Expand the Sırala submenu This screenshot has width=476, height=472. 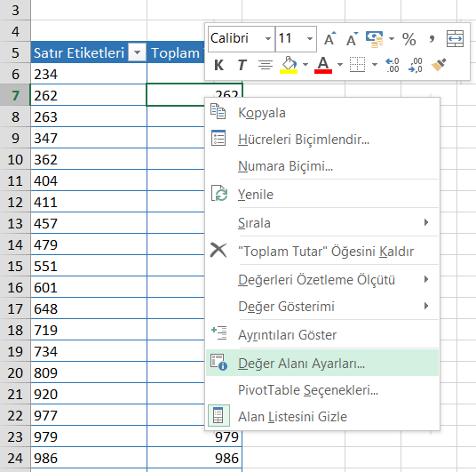(x=322, y=223)
